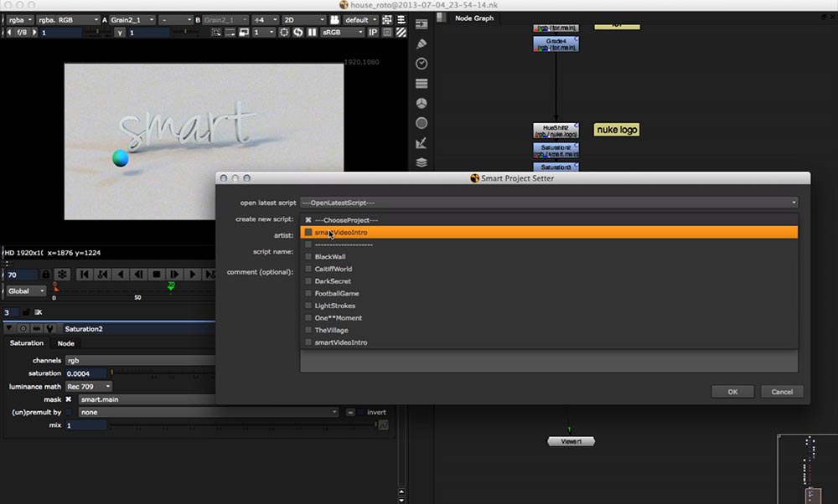The width and height of the screenshot is (838, 504).
Task: Click the viewer camera lock icon
Action: [334, 20]
